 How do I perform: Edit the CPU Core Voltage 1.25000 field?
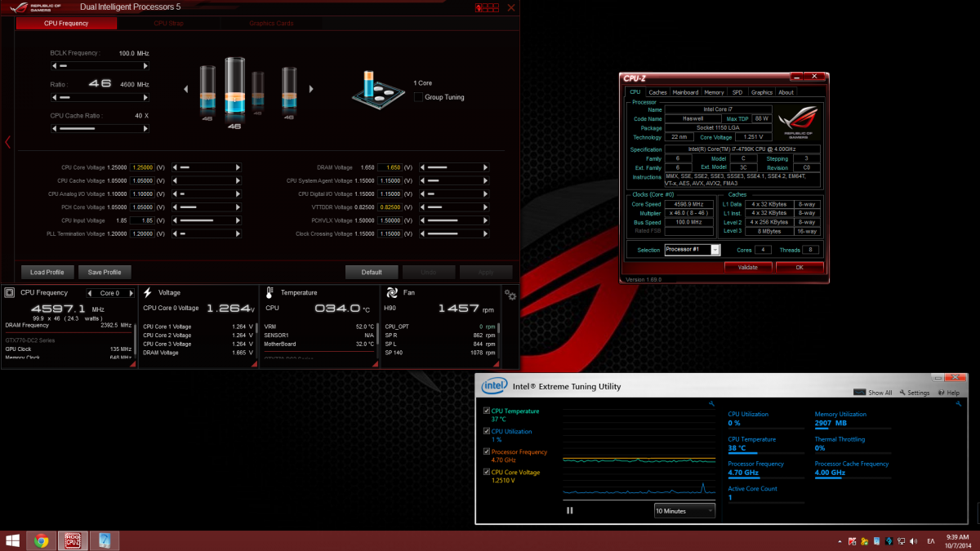(141, 167)
